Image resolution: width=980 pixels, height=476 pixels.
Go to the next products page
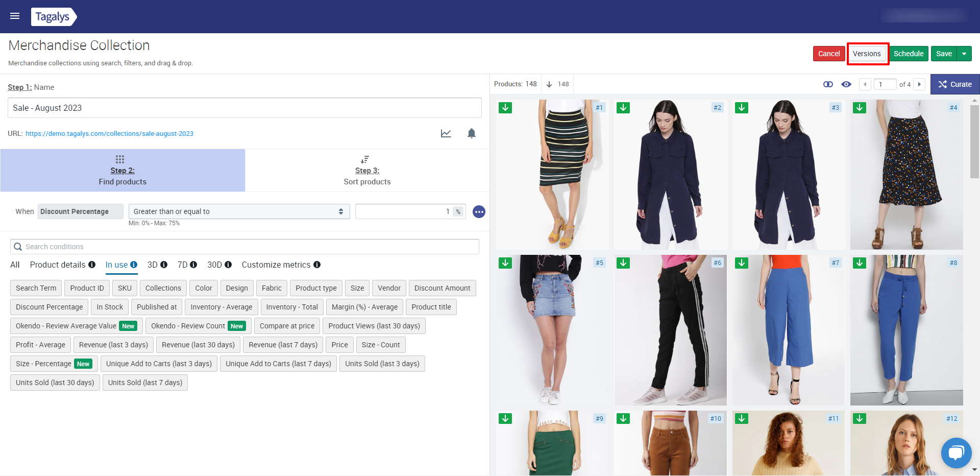click(919, 84)
